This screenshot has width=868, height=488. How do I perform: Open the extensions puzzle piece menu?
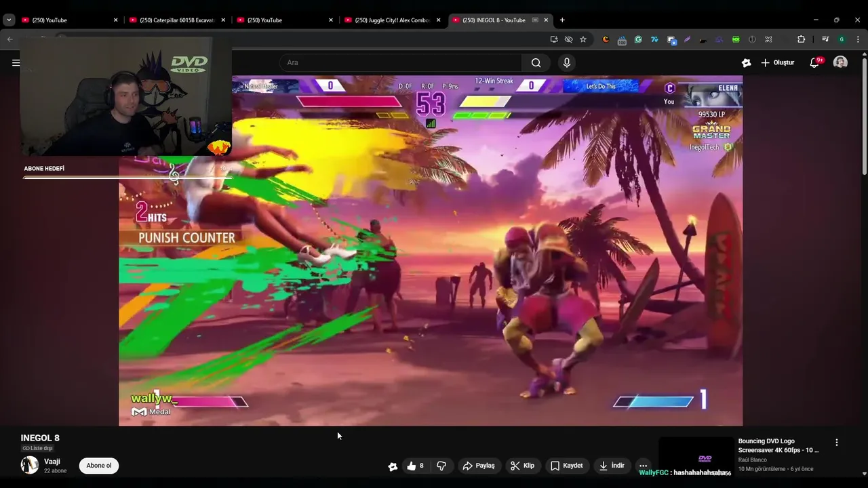tap(801, 39)
